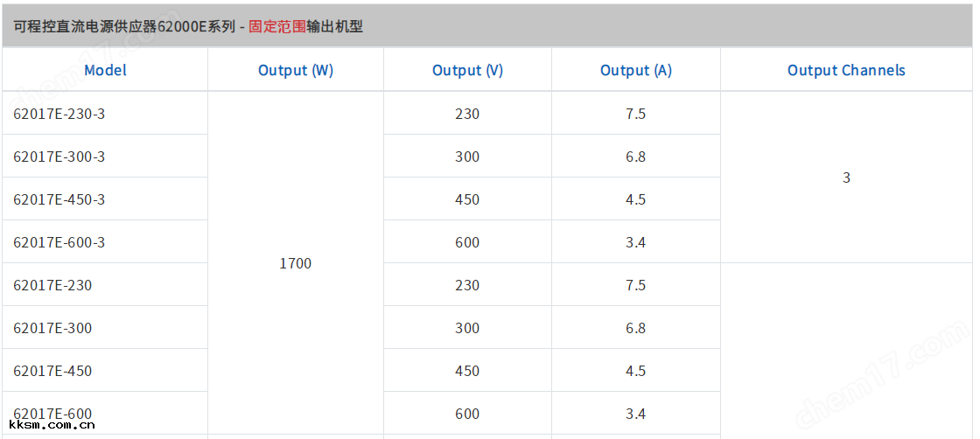Select the 62017E-230 model row
Viewport: 980px width, 439px height.
pyautogui.click(x=52, y=285)
